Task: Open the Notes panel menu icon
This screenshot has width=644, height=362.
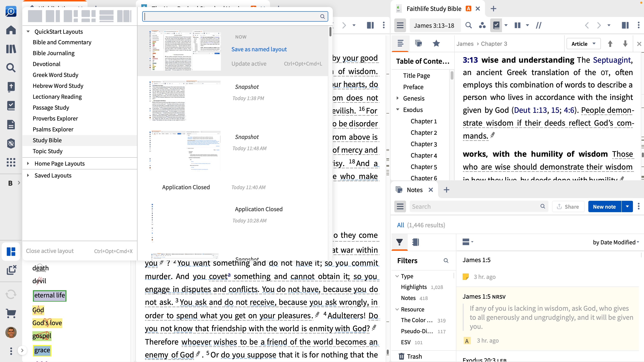Action: [x=400, y=207]
